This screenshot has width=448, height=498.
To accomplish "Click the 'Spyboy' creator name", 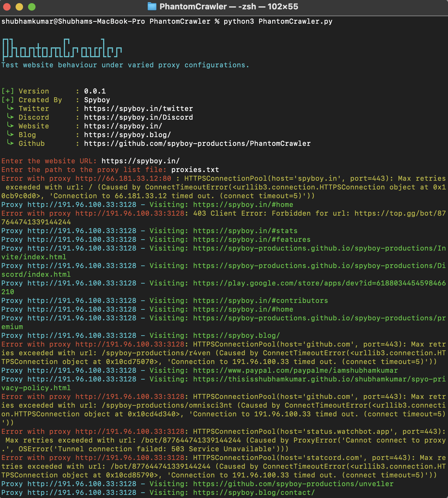I will pos(97,100).
